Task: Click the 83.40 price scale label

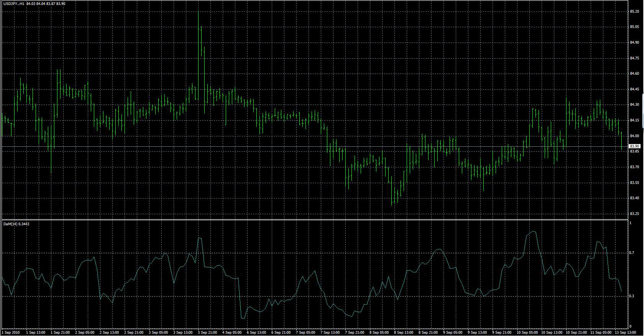Action: [634, 198]
